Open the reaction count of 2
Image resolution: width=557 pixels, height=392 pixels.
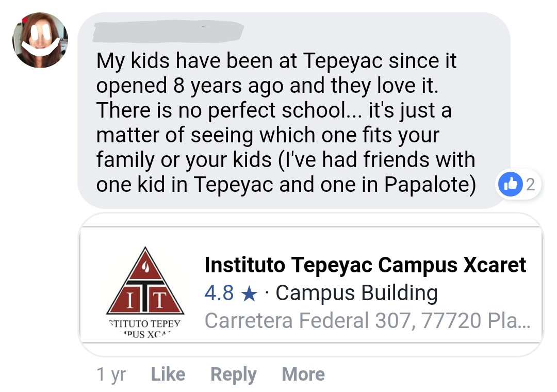point(530,185)
